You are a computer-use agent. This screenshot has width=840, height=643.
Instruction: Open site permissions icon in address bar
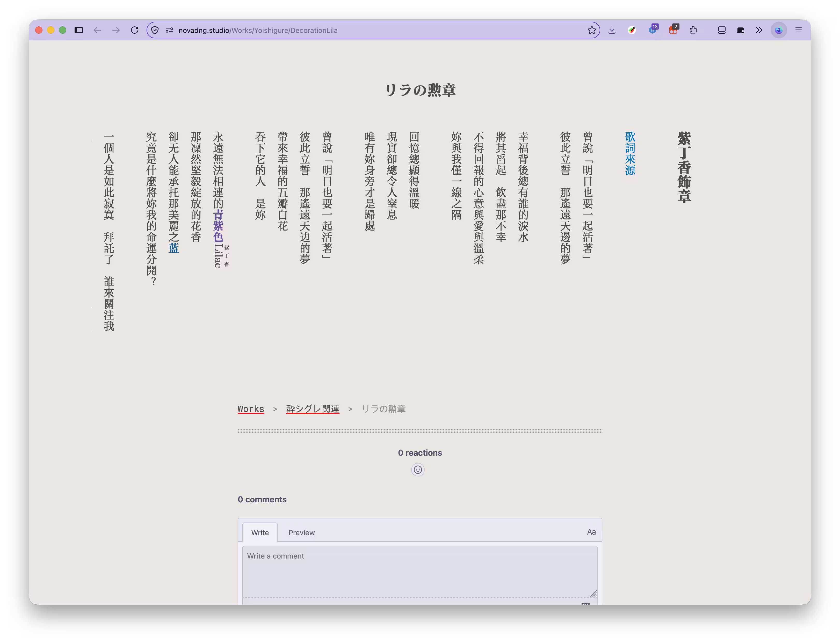(x=169, y=30)
